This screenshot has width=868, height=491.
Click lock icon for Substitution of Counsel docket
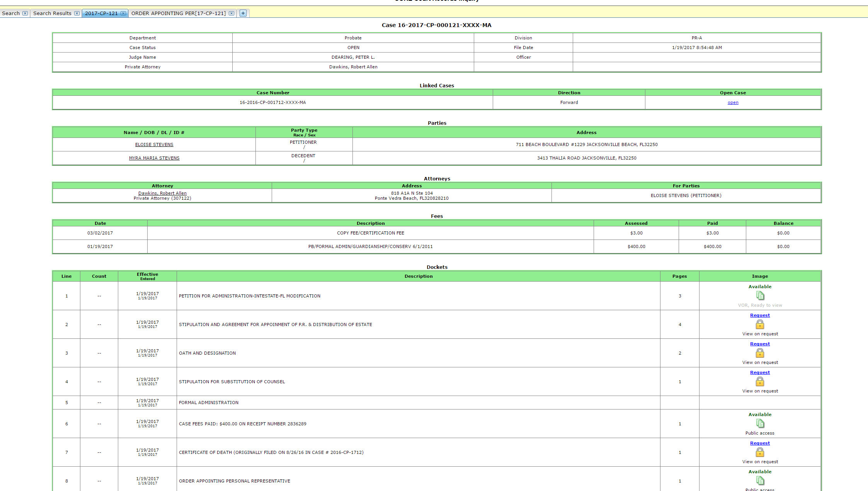tap(760, 382)
